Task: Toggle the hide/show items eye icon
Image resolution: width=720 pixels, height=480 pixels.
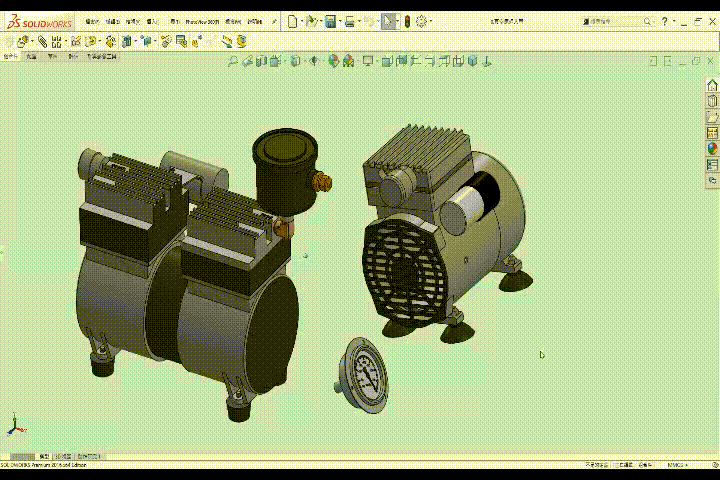Action: pos(314,62)
